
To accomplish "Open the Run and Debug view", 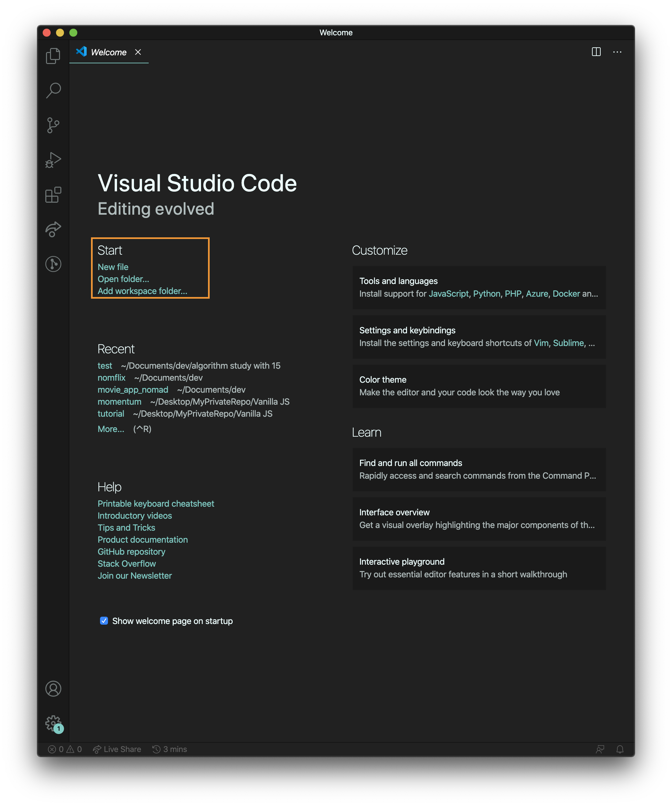I will (x=53, y=160).
